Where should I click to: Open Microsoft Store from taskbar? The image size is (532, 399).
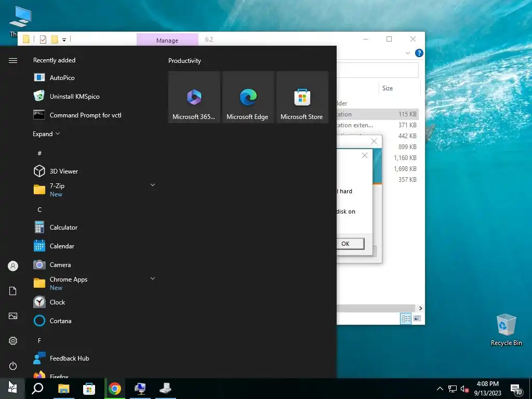(x=89, y=389)
